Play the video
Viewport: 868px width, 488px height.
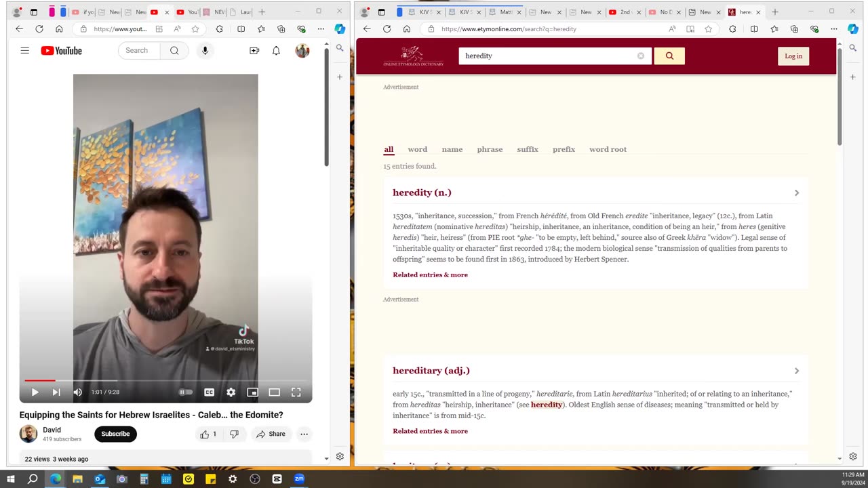pyautogui.click(x=35, y=392)
